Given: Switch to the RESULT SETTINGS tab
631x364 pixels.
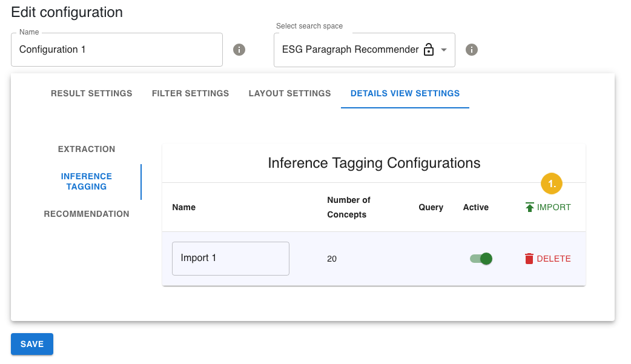Looking at the screenshot, I should pyautogui.click(x=91, y=93).
